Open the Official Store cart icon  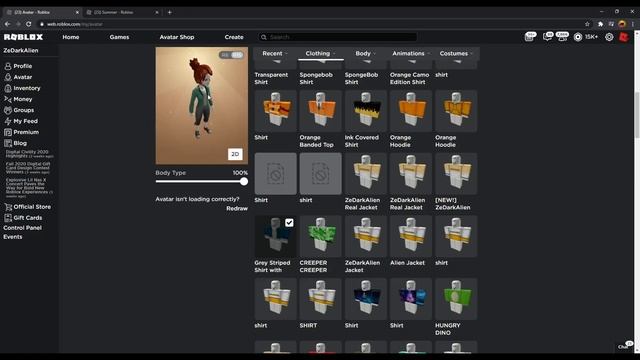click(x=8, y=207)
